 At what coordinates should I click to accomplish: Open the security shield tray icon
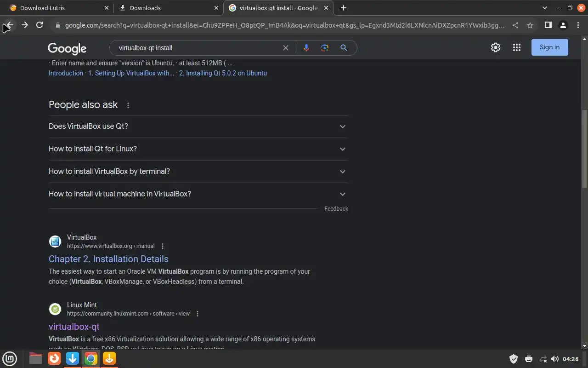[x=514, y=359]
